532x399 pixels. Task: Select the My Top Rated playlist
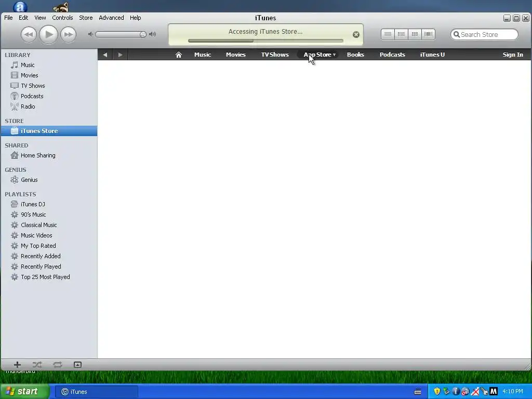click(49, 246)
